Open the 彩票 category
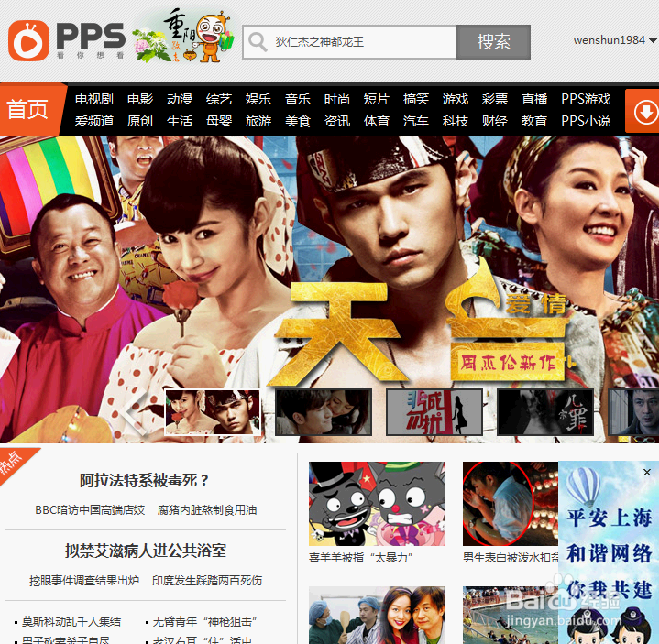659x644 pixels. point(495,99)
